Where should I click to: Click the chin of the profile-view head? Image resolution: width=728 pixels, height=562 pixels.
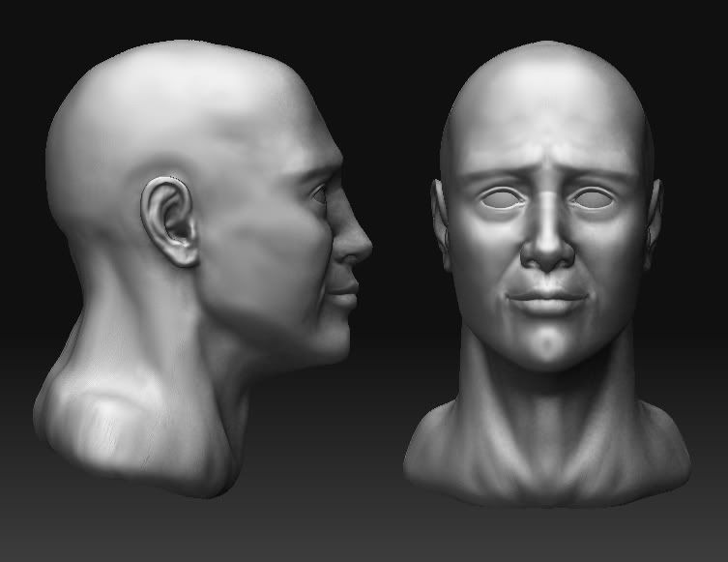pos(332,339)
